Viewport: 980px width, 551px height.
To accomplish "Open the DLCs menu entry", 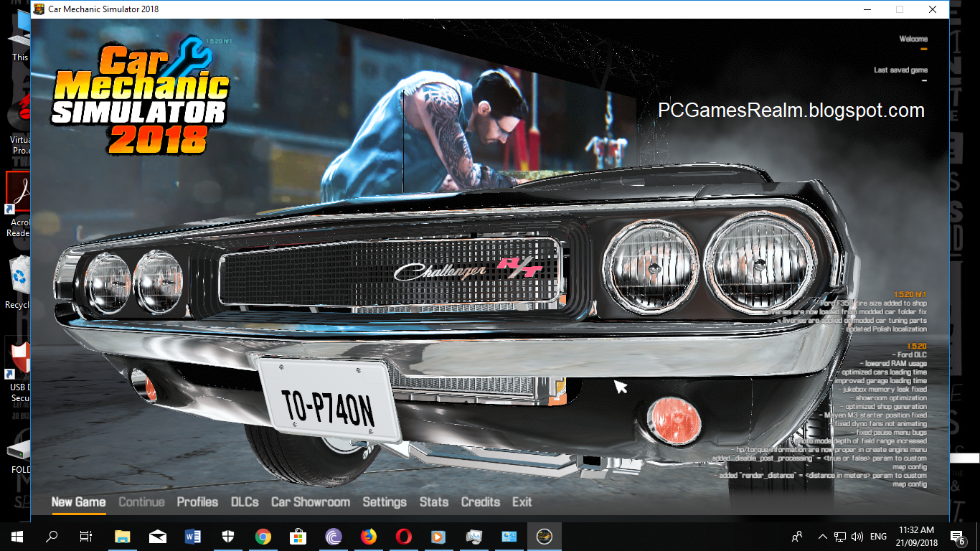I will pos(245,502).
